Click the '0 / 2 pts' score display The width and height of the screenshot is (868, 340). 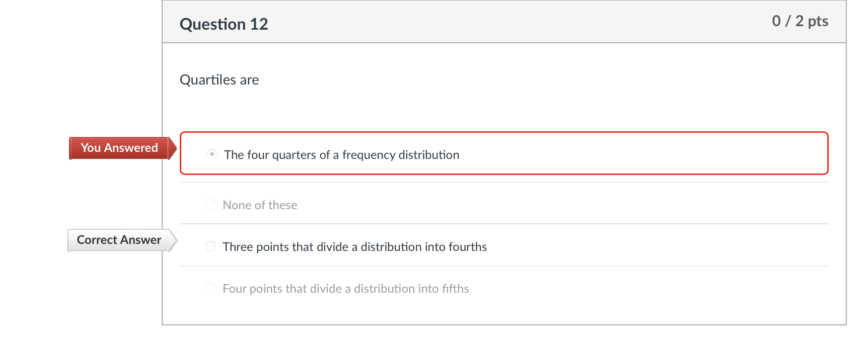[x=800, y=21]
